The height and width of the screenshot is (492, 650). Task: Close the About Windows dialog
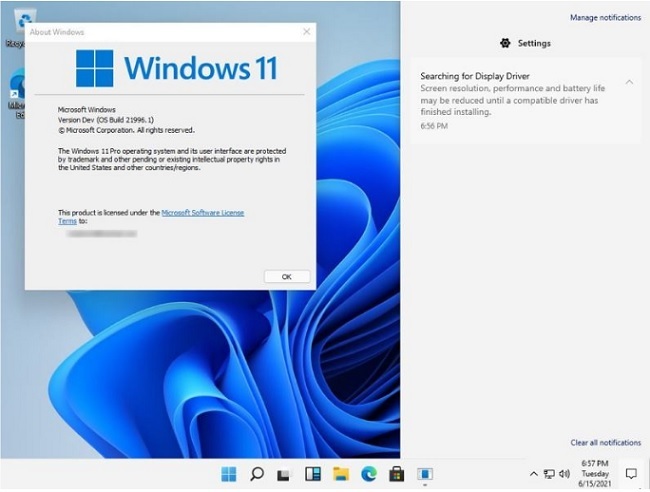pos(306,32)
